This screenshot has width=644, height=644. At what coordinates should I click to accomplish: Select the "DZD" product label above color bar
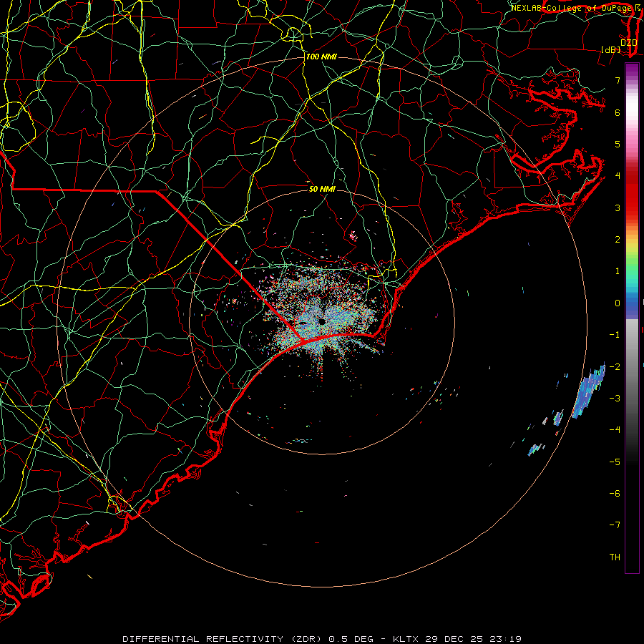(x=629, y=43)
